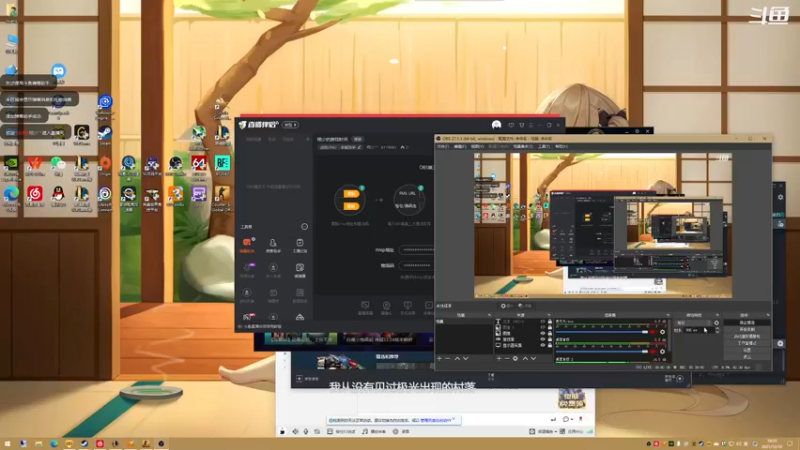Toggle visibility eye of display capture source
The height and width of the screenshot is (450, 800).
[x=543, y=345]
